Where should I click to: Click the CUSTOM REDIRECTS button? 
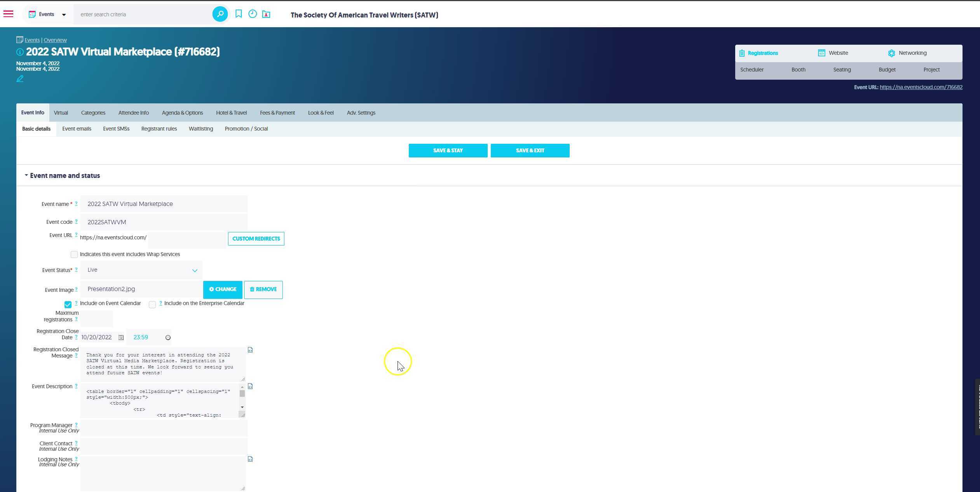pyautogui.click(x=256, y=239)
